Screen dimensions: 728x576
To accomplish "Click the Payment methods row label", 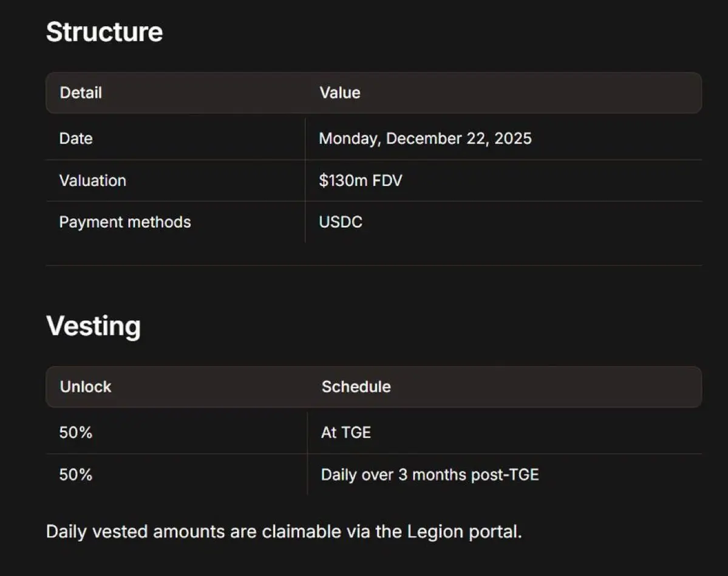I will point(124,222).
